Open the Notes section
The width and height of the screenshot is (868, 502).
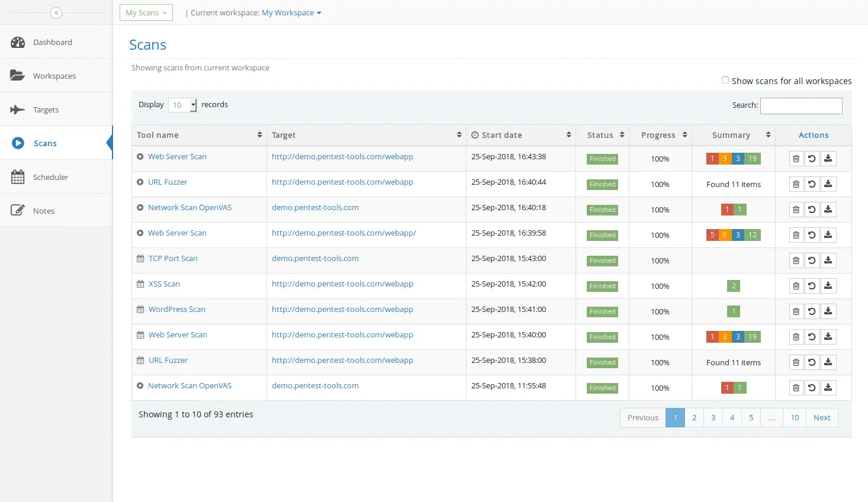(43, 210)
